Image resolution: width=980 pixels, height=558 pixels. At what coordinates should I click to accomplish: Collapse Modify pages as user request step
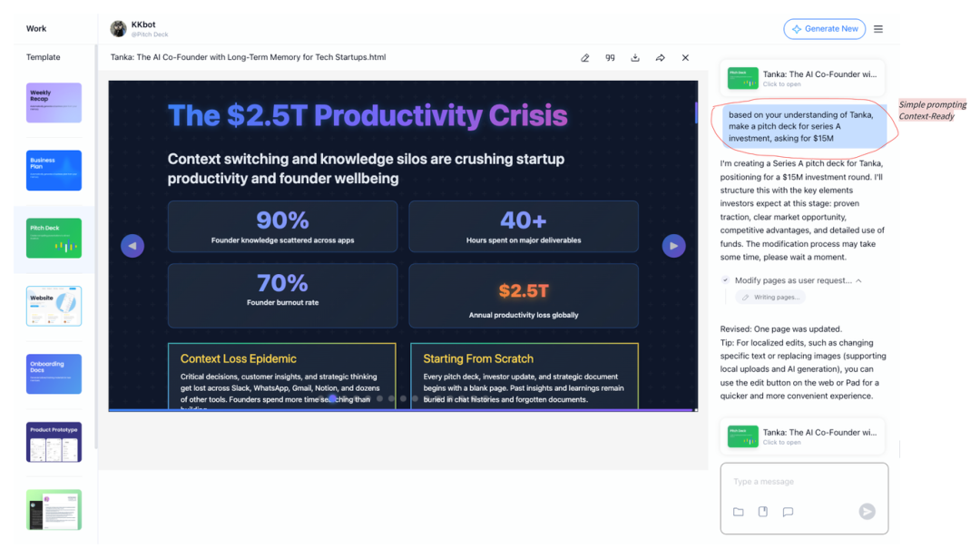tap(858, 280)
